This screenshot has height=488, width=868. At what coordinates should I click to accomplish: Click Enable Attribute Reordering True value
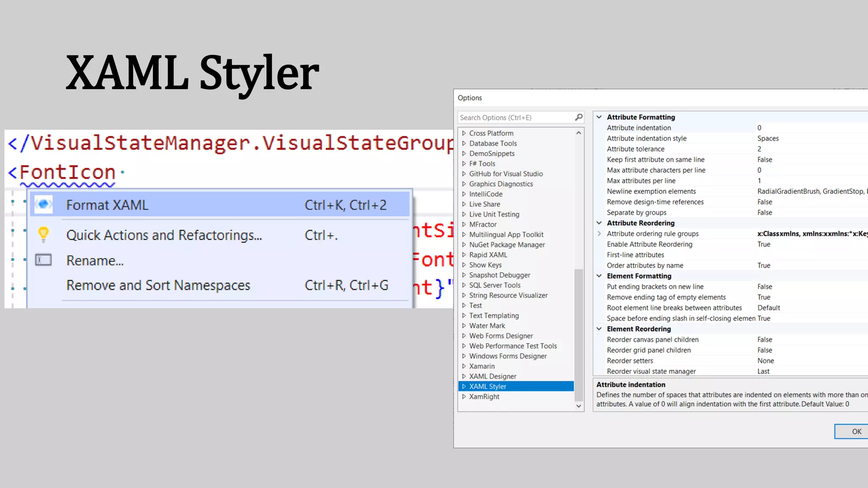pos(764,244)
